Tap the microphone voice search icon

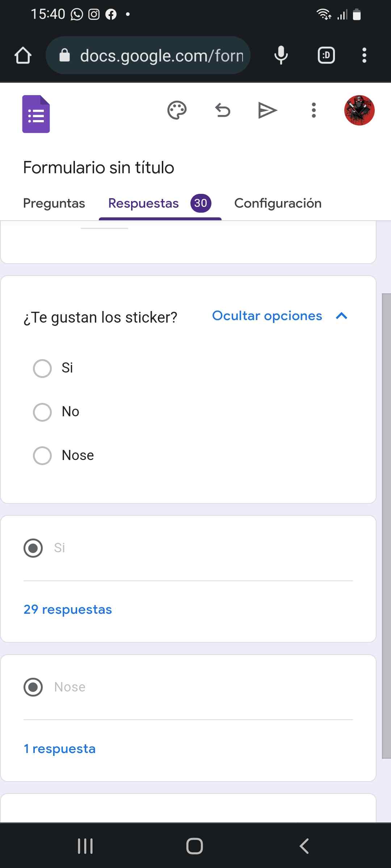(x=281, y=56)
